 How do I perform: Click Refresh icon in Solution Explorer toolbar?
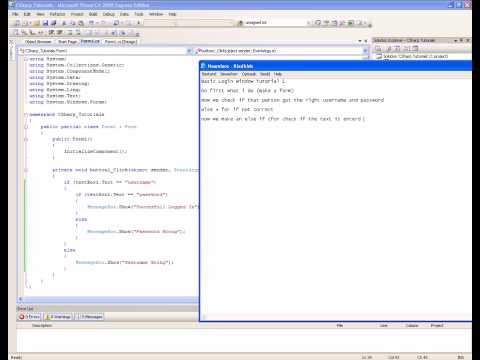pyautogui.click(x=397, y=49)
